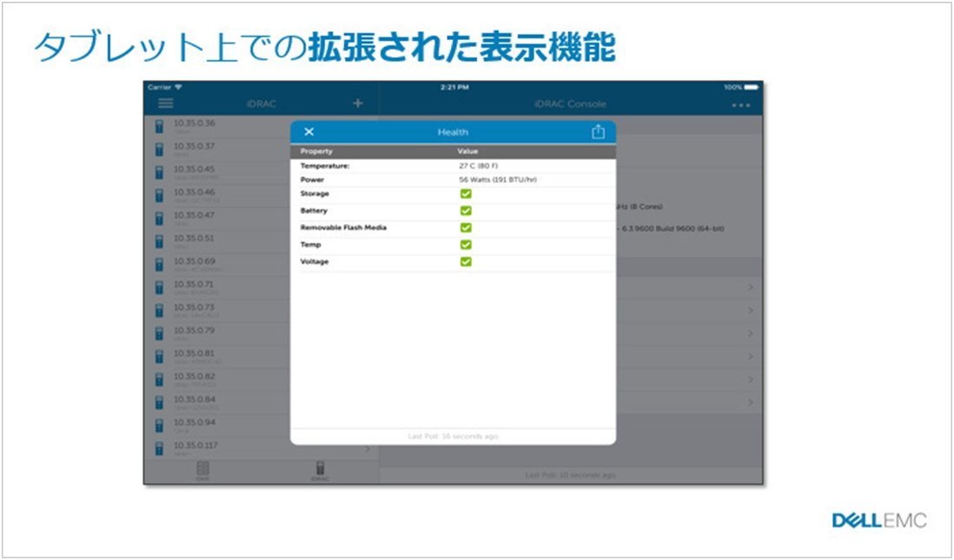954x560 pixels.
Task: Tap the share icon in Health dialog
Action: (x=598, y=131)
